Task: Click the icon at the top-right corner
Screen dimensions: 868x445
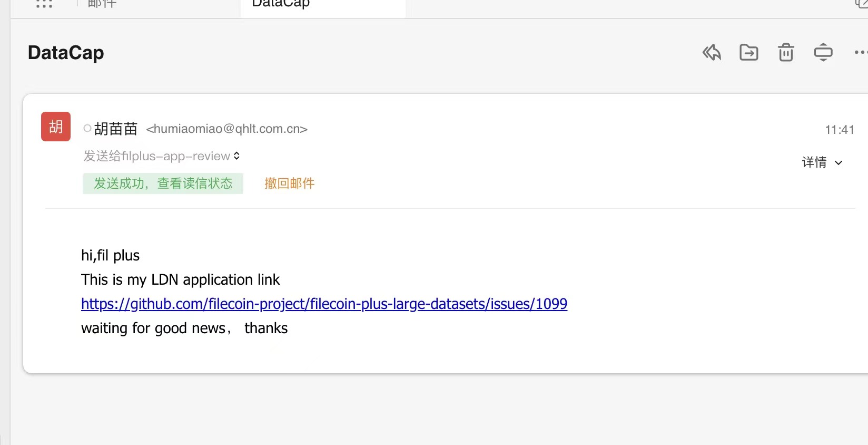Action: (x=862, y=3)
